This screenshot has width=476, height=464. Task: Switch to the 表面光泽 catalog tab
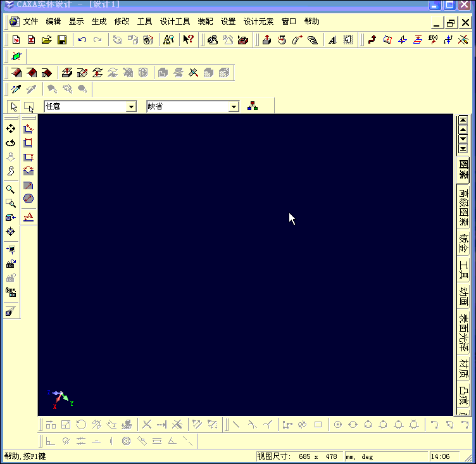[x=463, y=332]
